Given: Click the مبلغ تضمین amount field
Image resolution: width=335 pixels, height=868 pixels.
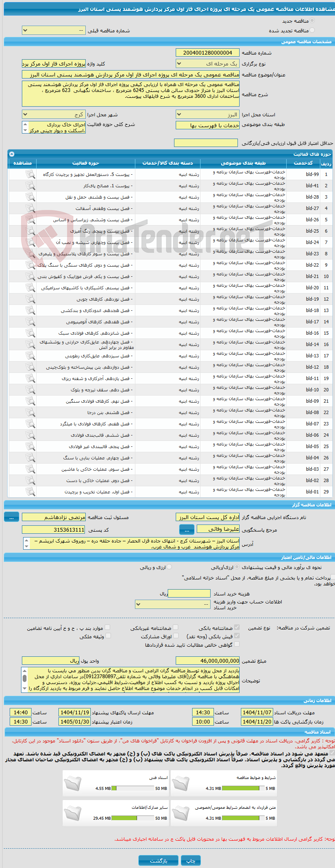Looking at the screenshot, I should 208,661.
